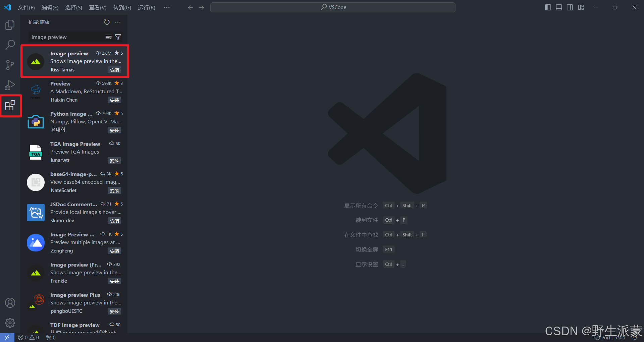Open errors and warnings status item
The image size is (644, 342).
click(29, 337)
